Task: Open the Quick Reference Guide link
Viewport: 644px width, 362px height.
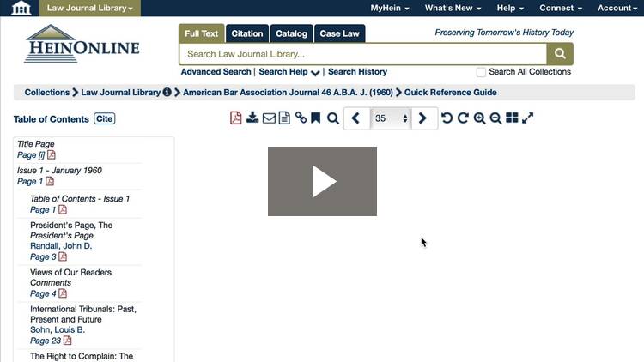Action: 451,93
